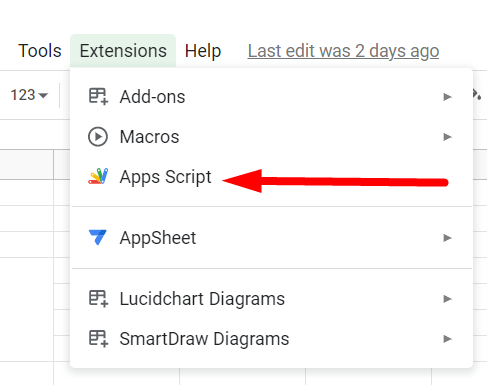Expand the AppSheet submenu arrow
487x385 pixels.
447,238
